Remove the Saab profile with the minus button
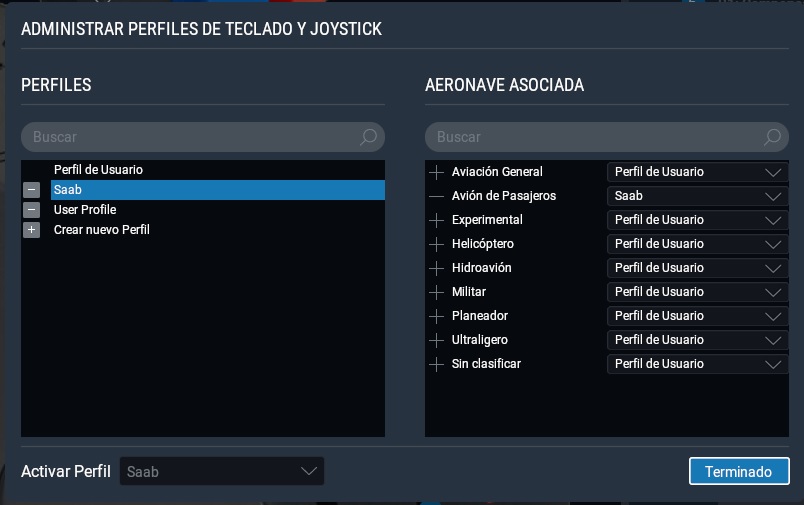804x505 pixels. (x=31, y=190)
